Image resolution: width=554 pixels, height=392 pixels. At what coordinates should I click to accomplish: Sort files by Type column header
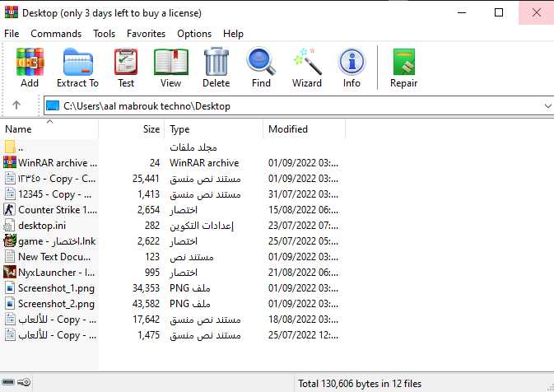click(x=214, y=129)
